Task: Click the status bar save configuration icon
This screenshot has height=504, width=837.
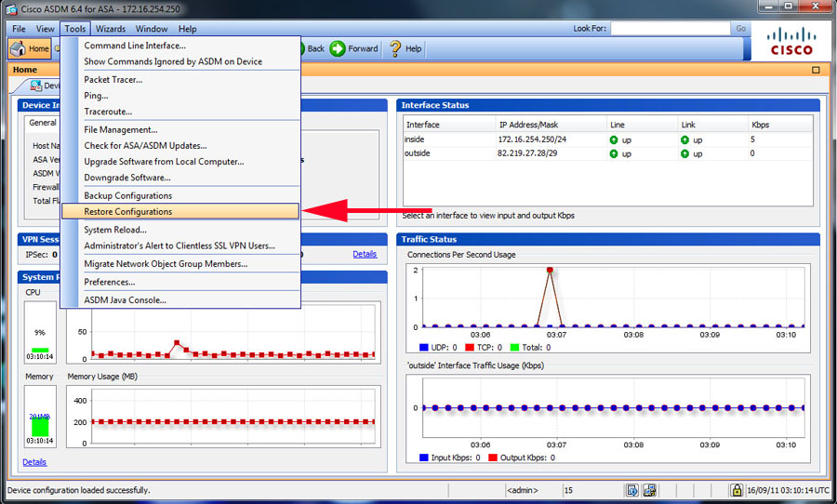Action: click(x=632, y=490)
